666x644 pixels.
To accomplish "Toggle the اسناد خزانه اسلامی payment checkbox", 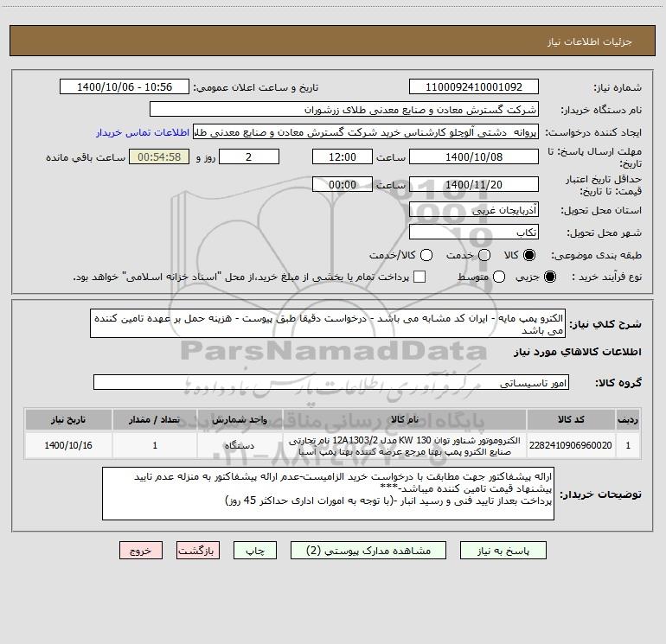I will 419,277.
